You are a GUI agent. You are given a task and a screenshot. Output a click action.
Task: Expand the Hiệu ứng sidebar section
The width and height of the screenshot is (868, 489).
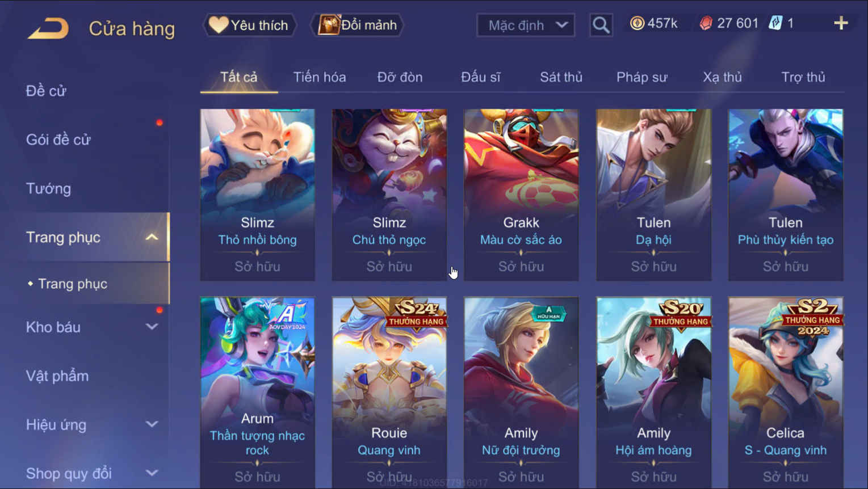tap(152, 424)
